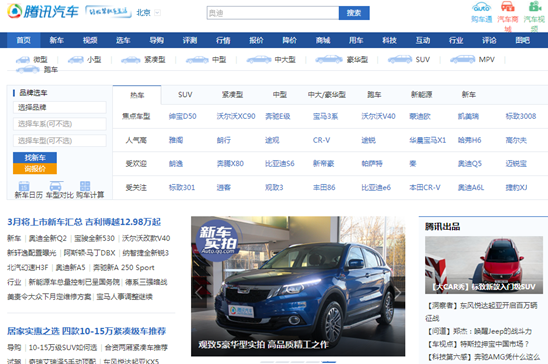Open the red car 腾讯出品 thumbnail
The width and height of the screenshot is (548, 364).
coord(484,265)
